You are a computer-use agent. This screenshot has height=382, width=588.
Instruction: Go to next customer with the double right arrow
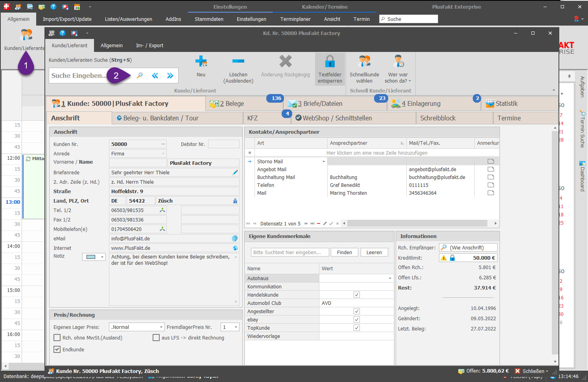pyautogui.click(x=170, y=76)
